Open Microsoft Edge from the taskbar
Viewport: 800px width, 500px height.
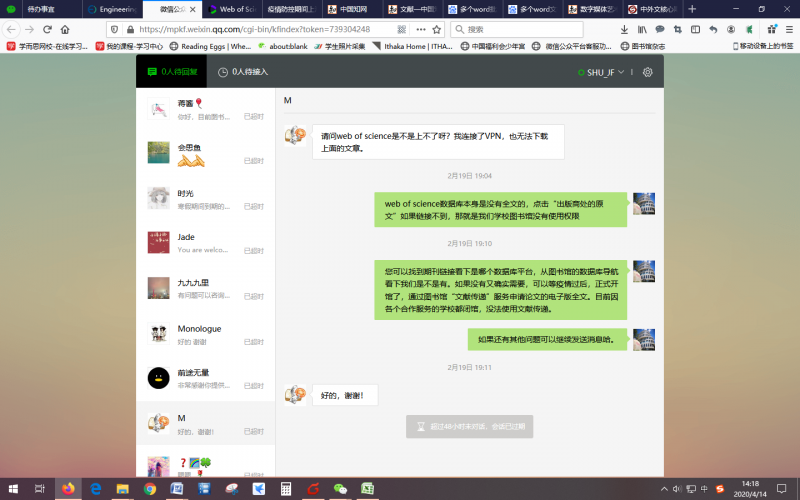point(95,489)
